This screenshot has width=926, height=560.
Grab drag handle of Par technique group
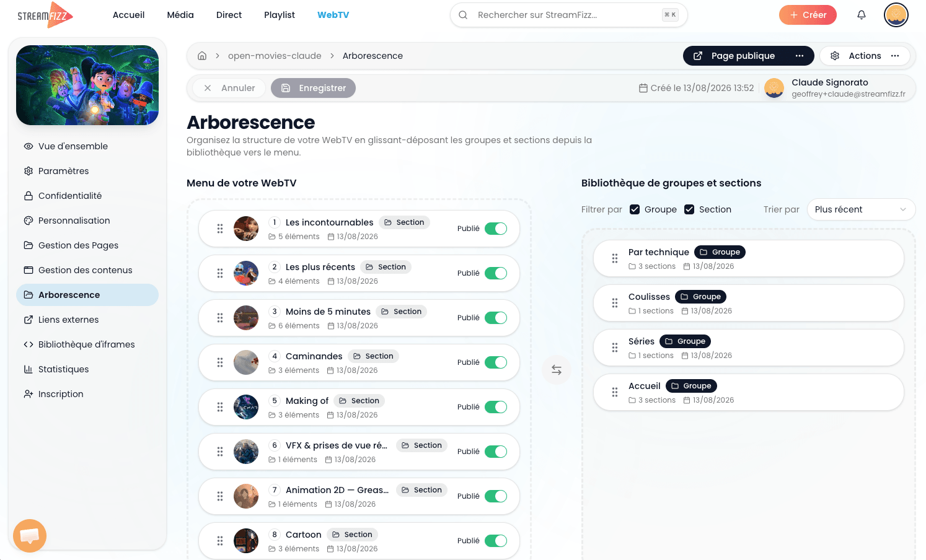(x=615, y=258)
